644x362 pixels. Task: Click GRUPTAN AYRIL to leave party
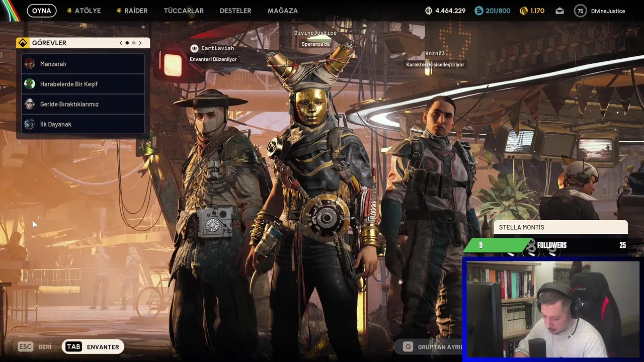440,347
